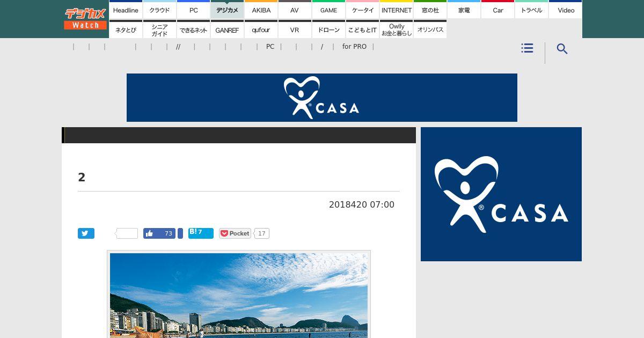The width and height of the screenshot is (644, 338).
Task: Share the article via Twitter bird icon
Action: click(x=86, y=233)
